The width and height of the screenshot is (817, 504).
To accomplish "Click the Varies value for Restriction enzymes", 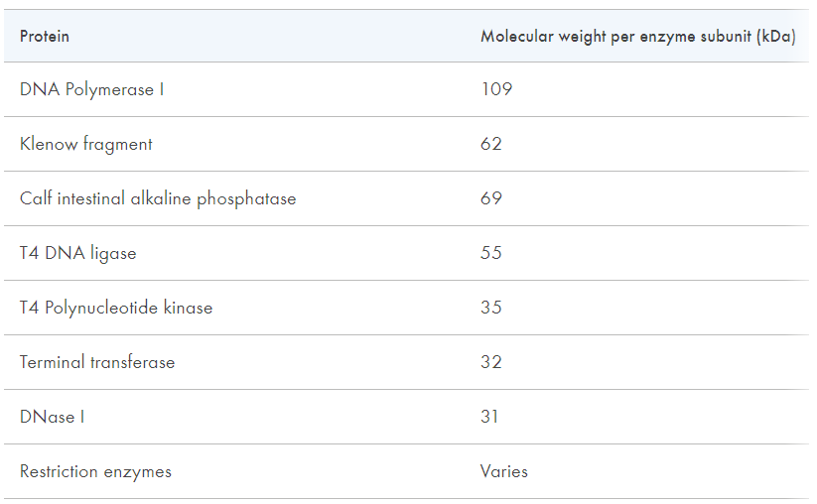I will (504, 471).
